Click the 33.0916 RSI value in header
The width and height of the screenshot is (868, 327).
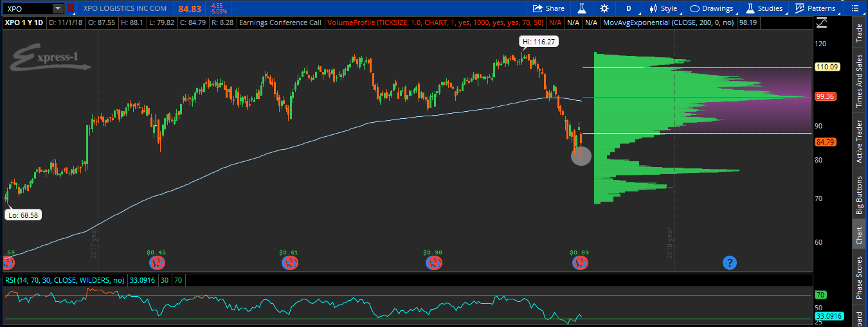142,280
